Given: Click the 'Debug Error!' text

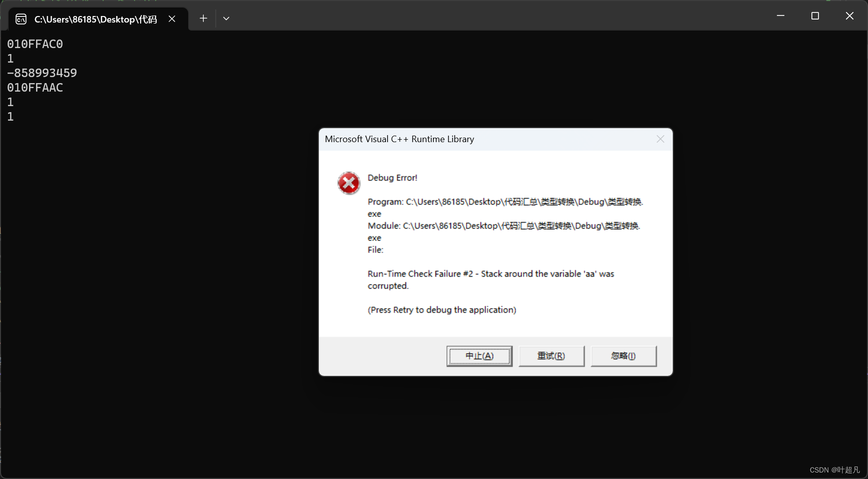Looking at the screenshot, I should [392, 178].
